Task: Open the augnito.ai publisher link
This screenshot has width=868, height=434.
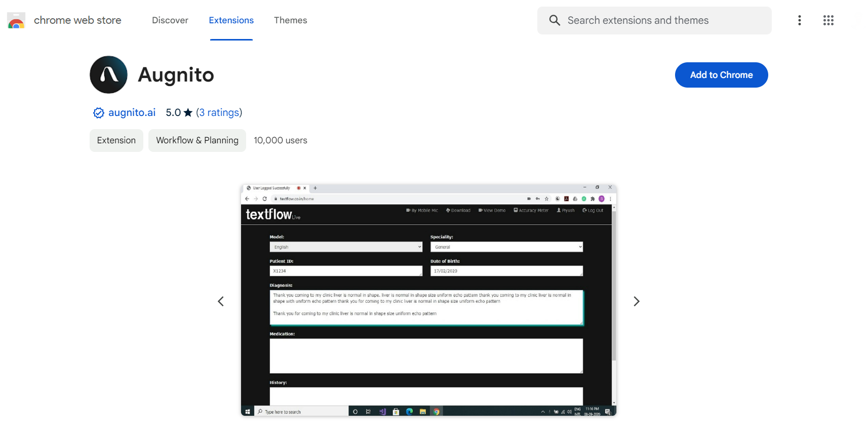Action: (132, 112)
